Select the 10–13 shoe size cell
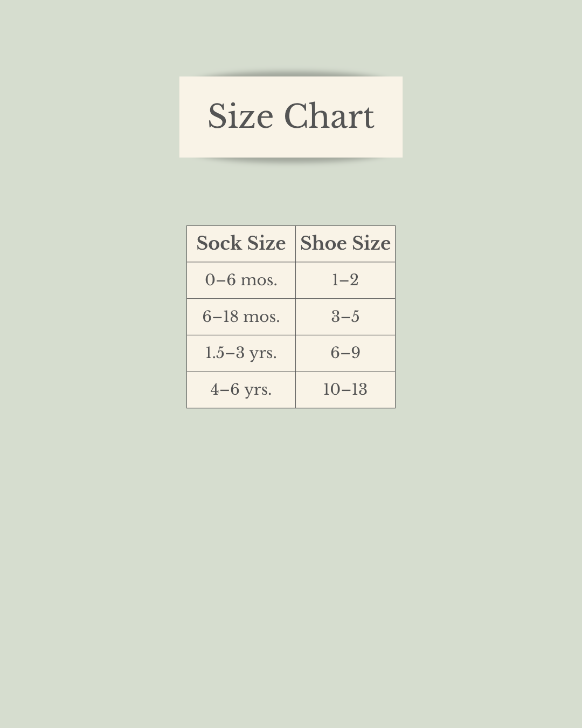Image resolution: width=582 pixels, height=728 pixels. click(x=345, y=389)
